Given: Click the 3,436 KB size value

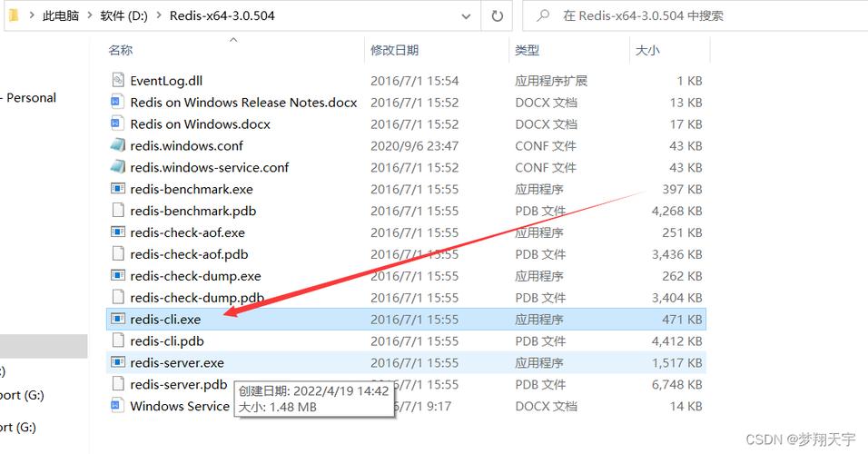Looking at the screenshot, I should coord(676,254).
